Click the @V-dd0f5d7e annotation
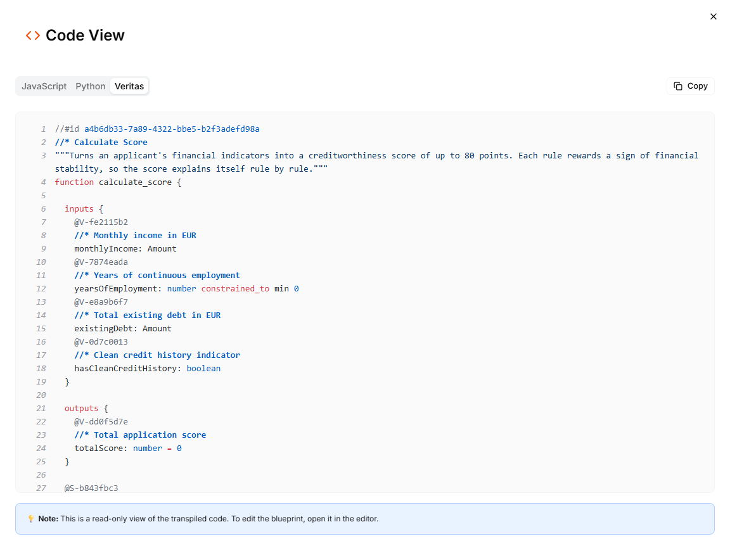The height and width of the screenshot is (560, 730). tap(101, 422)
